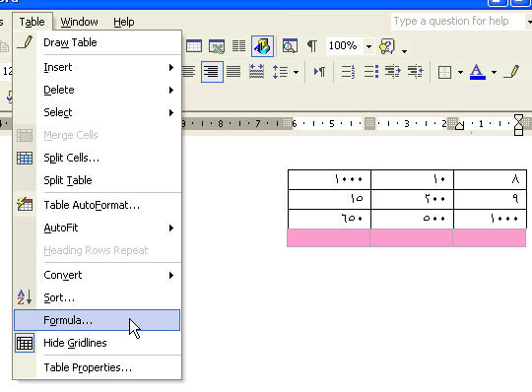The image size is (532, 392).
Task: Click the Bullets list icon
Action: [x=370, y=72]
